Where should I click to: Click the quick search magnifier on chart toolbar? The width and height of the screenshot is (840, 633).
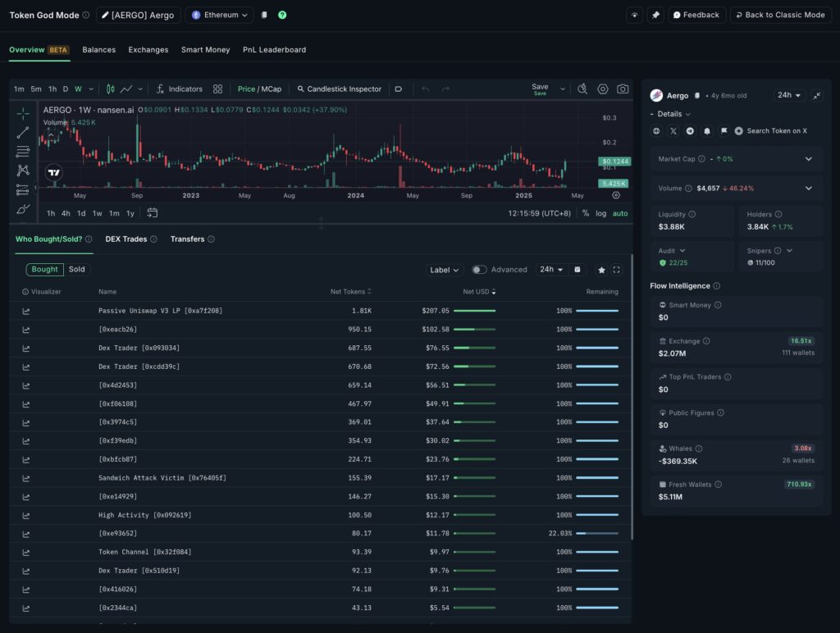582,89
